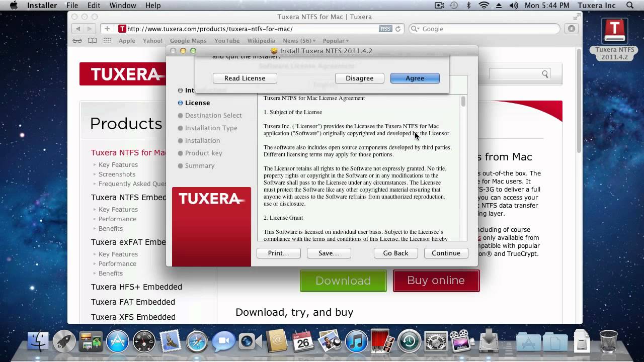Click the screen recording camera menu bar icon
644x362 pixels.
[439, 6]
